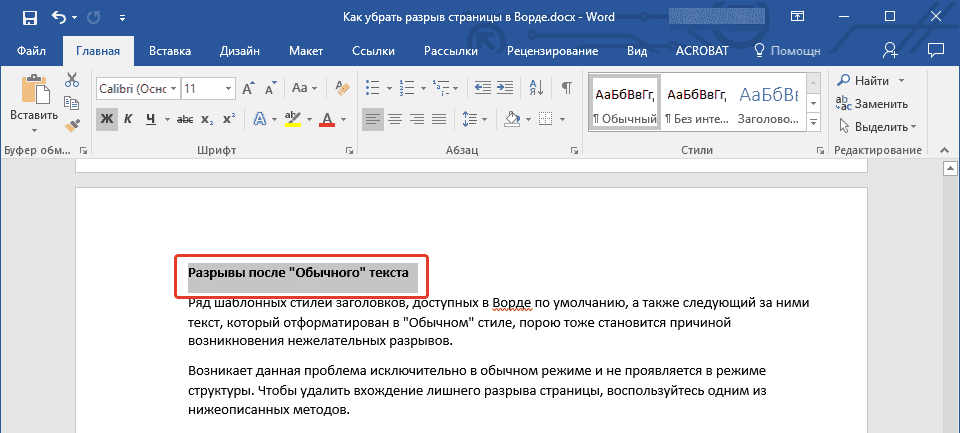The image size is (960, 433).
Task: Open the borders dropdown
Action: pos(561,119)
